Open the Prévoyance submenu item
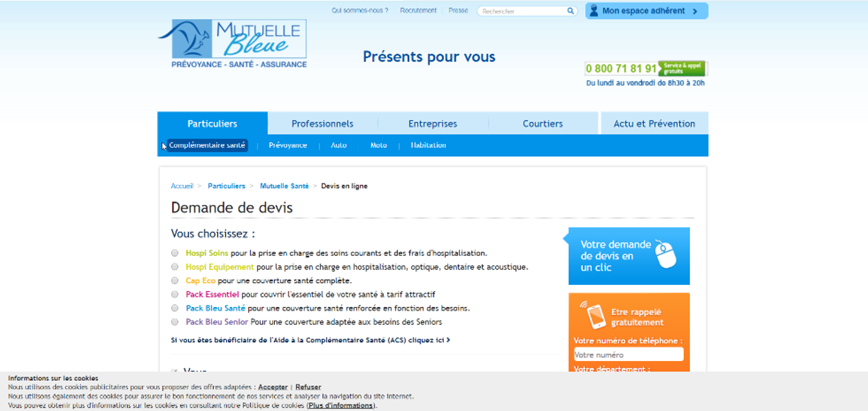The height and width of the screenshot is (411, 868). click(288, 145)
